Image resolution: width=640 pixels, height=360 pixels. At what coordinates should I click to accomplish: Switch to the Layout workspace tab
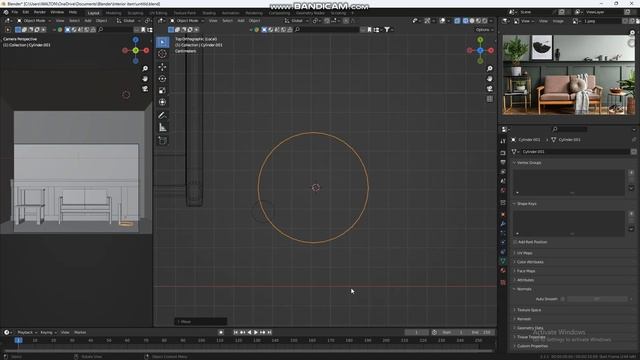click(x=93, y=13)
